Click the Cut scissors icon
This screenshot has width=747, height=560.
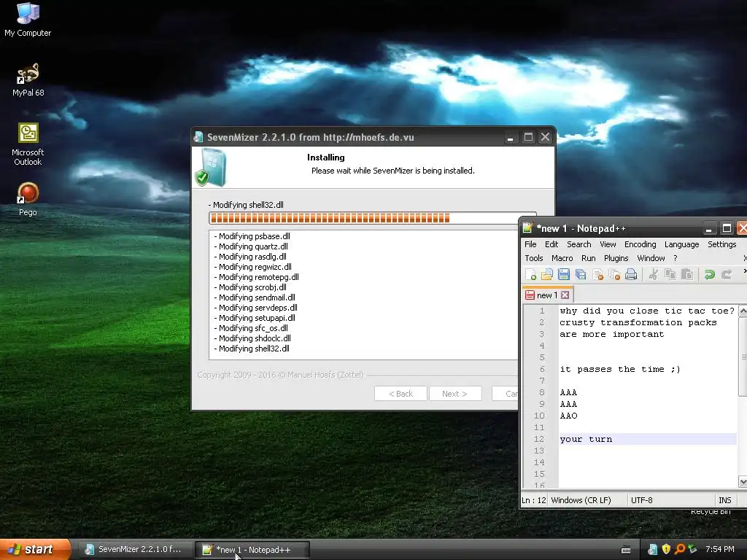pyautogui.click(x=654, y=274)
